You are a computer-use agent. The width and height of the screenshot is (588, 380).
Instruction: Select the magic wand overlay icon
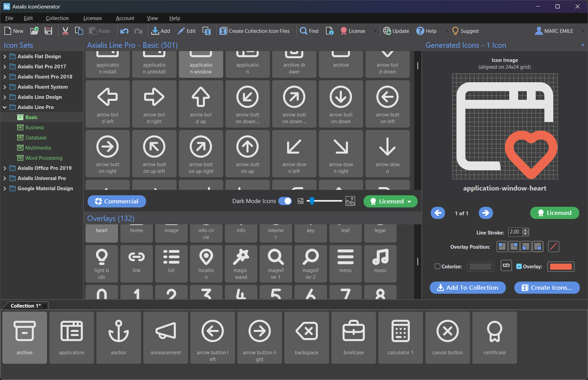point(241,264)
